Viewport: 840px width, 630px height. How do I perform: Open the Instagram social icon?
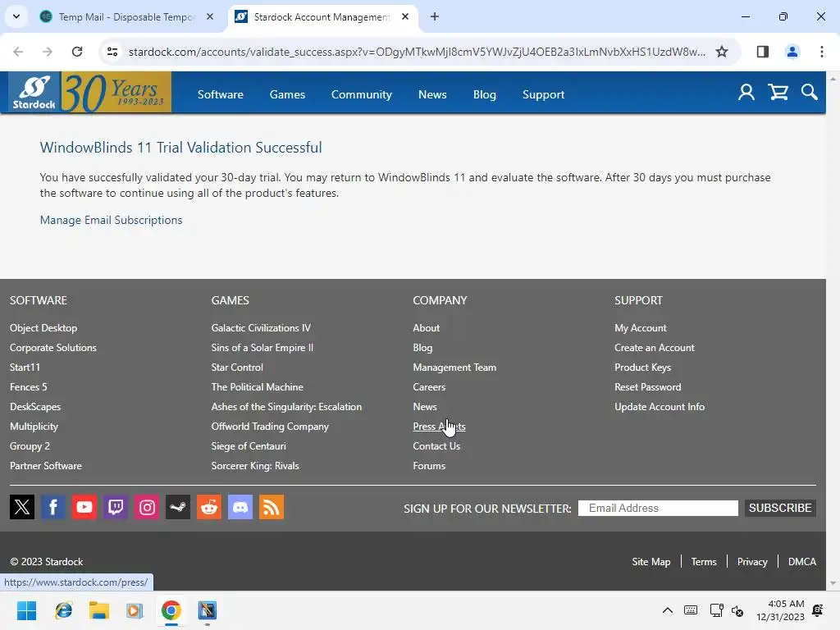147,507
